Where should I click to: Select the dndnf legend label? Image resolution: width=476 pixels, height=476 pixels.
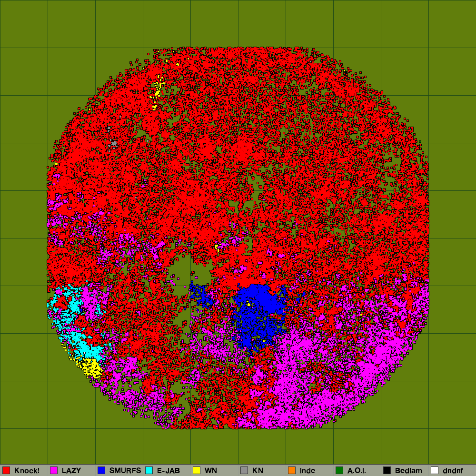point(453,471)
